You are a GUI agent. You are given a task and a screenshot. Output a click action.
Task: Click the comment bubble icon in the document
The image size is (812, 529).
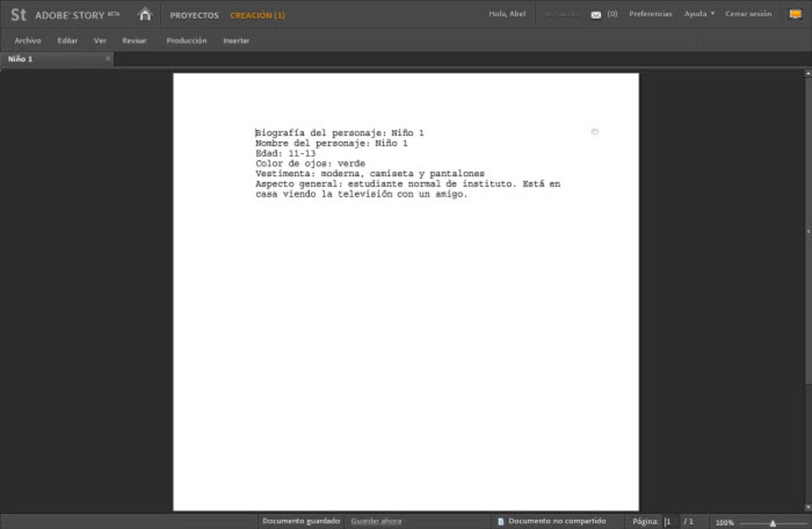coord(595,132)
